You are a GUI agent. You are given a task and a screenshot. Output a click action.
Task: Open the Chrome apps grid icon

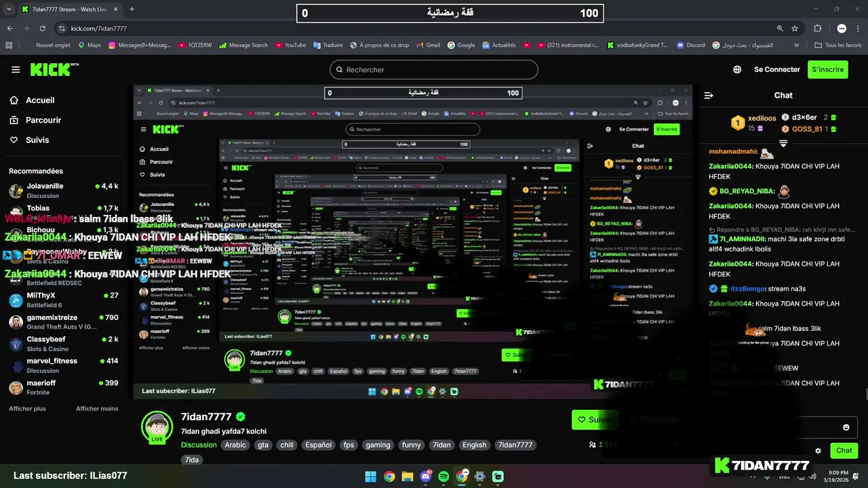point(9,45)
